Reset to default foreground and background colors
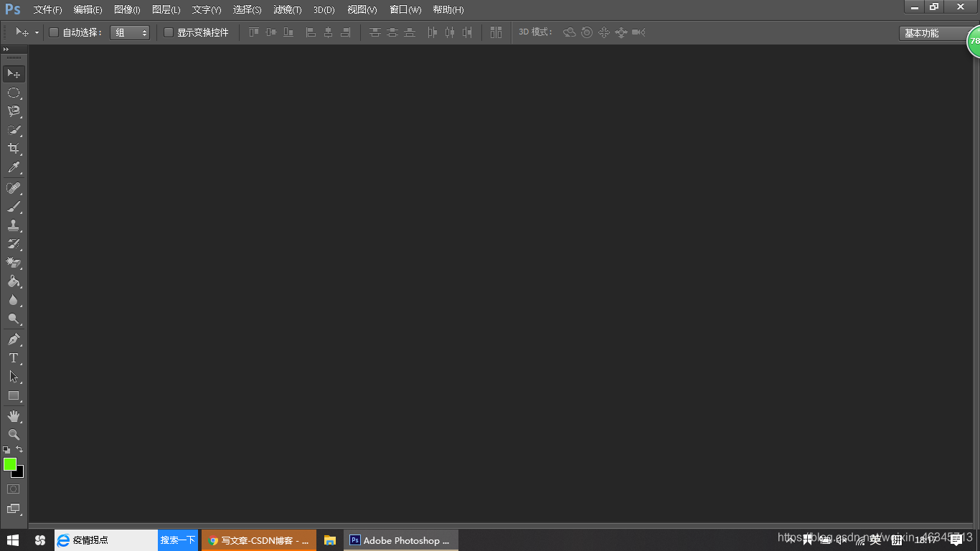 6,450
